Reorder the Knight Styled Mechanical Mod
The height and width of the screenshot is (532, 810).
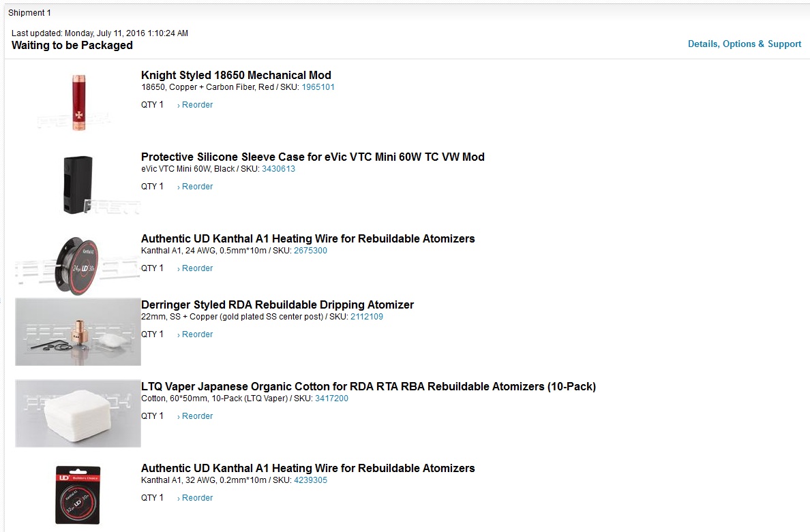195,105
